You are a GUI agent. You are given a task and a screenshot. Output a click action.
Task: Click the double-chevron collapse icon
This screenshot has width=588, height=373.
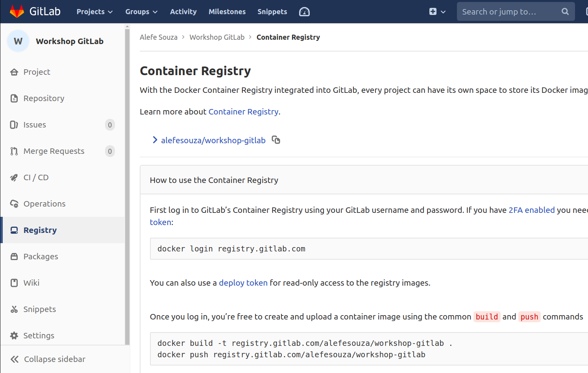[x=15, y=359]
